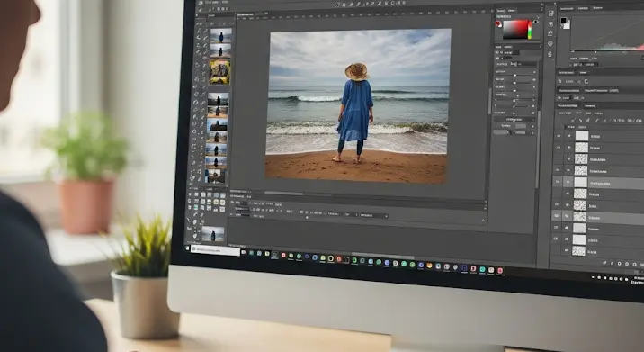Switch to first tab above the histogram panel
Viewport: 644px width, 352px height.
pyautogui.click(x=567, y=8)
